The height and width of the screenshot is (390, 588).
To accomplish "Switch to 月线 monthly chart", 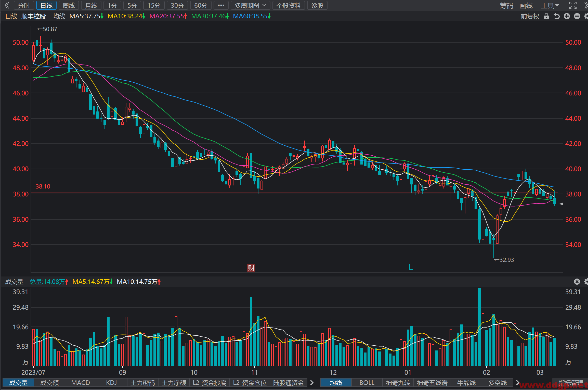I will [91, 5].
